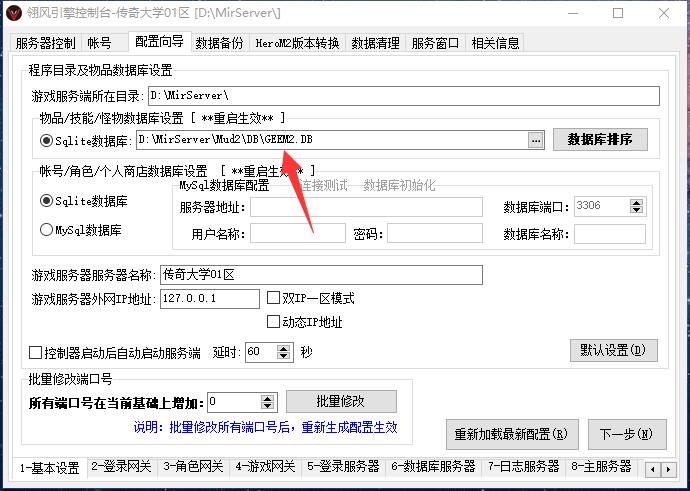Open the 数据备份 tab

coord(219,43)
